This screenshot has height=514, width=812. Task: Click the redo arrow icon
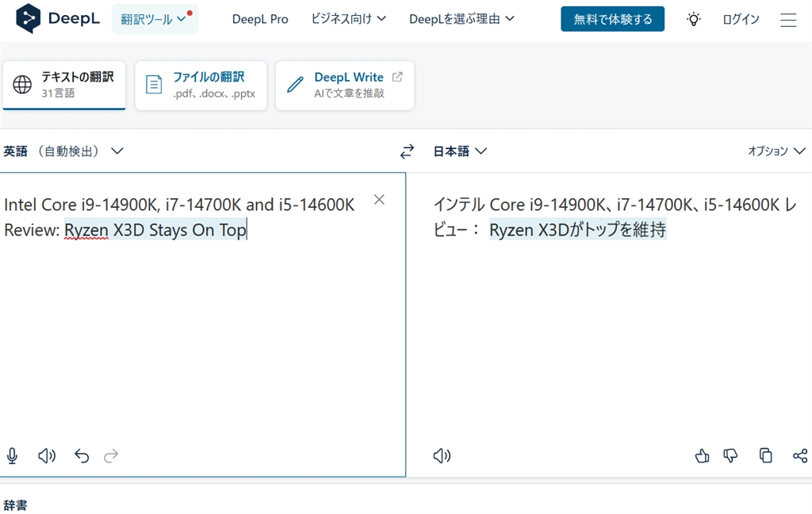coord(111,456)
